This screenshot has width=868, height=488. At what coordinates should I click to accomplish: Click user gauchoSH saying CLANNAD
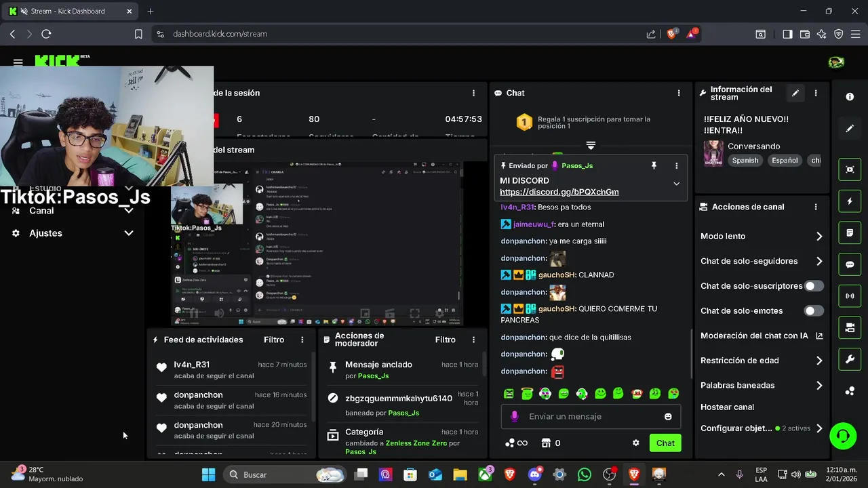[x=557, y=275]
